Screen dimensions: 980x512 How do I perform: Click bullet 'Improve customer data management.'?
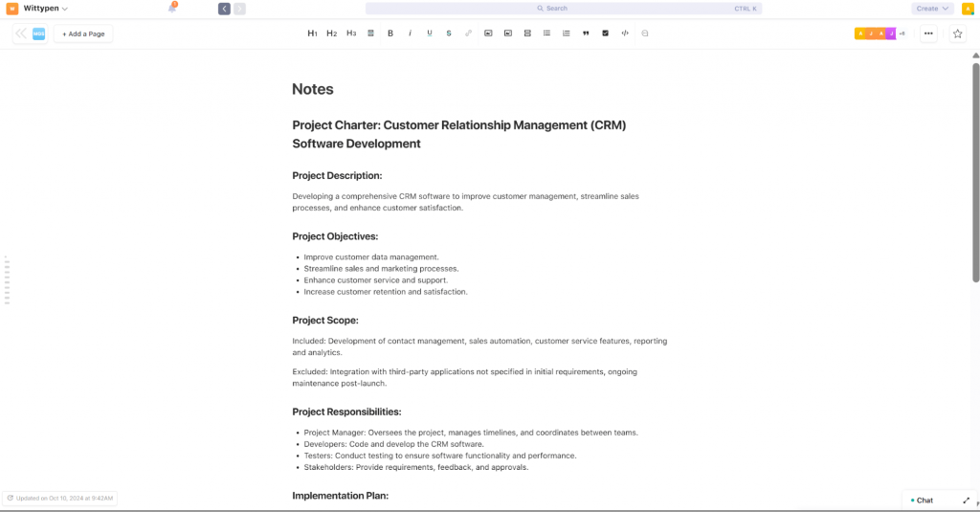coord(371,256)
